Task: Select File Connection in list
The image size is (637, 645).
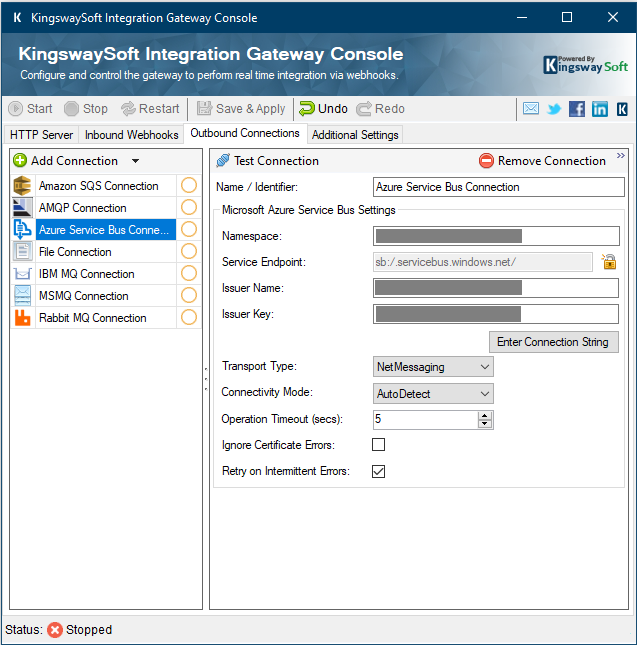Action: pyautogui.click(x=106, y=251)
